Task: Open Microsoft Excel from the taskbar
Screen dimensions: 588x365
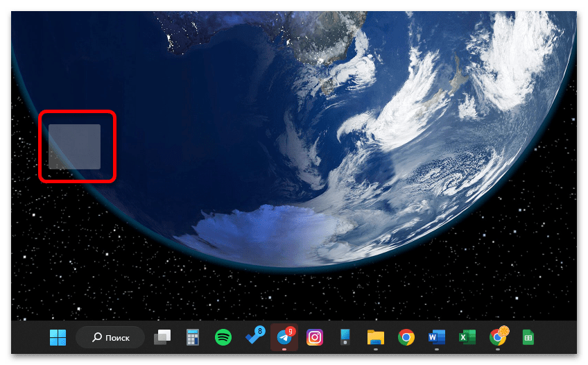Action: (467, 338)
